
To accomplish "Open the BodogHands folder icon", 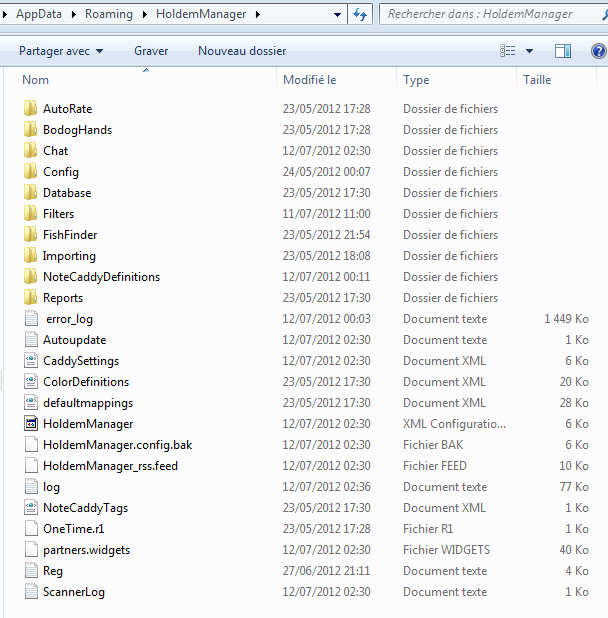I will (30, 129).
